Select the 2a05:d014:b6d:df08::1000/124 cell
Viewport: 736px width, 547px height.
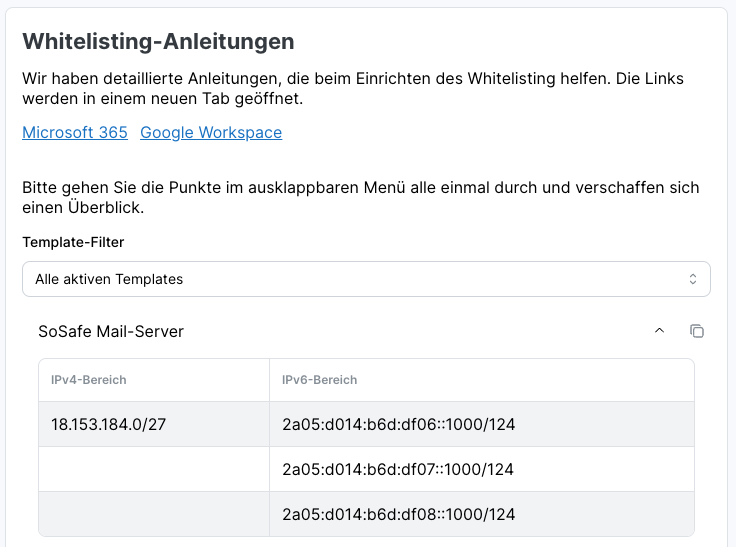pos(399,514)
